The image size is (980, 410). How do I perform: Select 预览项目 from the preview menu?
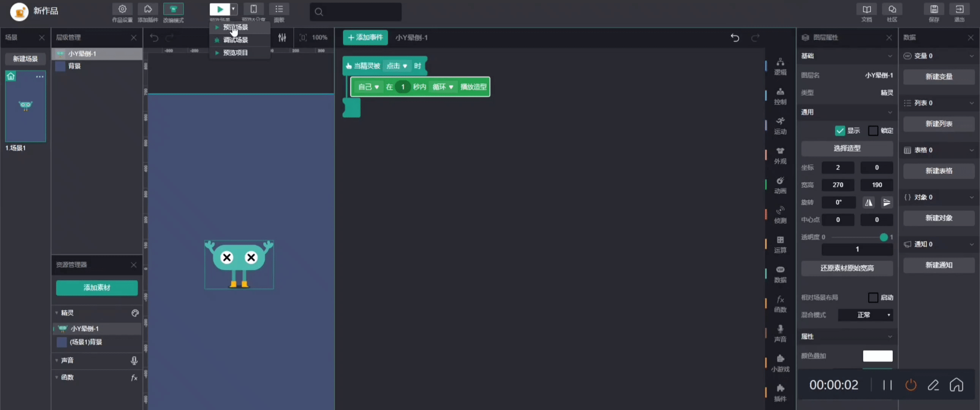click(x=235, y=53)
